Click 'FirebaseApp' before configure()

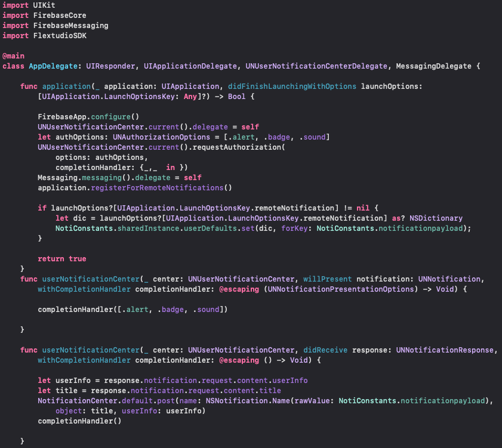[62, 117]
